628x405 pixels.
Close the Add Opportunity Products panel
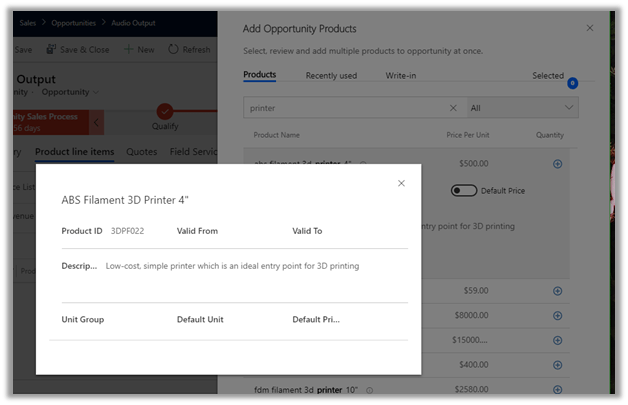(589, 28)
